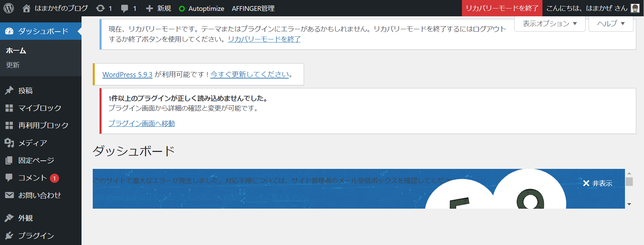This screenshot has width=644, height=245.
Task: Click the ダッシュボード gauge icon
Action: [x=9, y=31]
